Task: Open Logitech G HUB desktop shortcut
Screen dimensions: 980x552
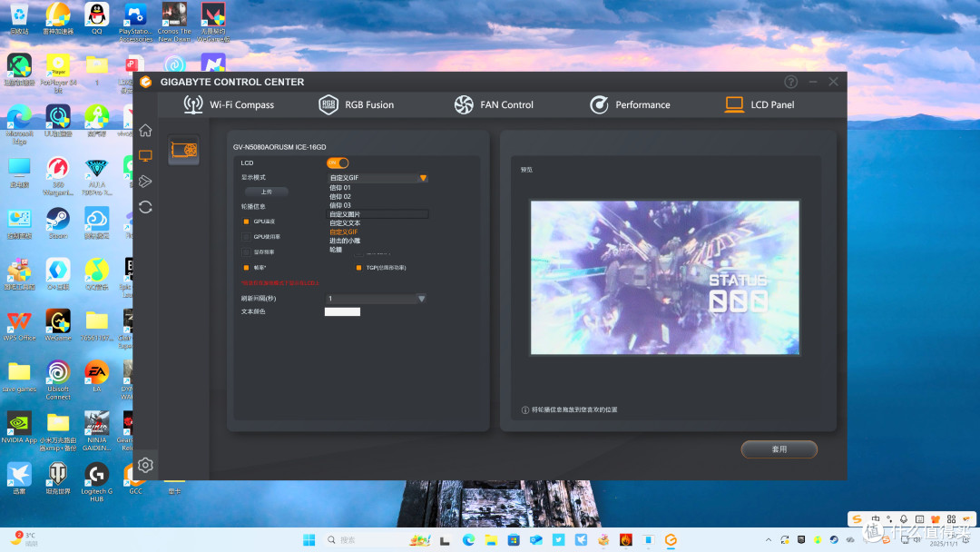Action: point(97,482)
